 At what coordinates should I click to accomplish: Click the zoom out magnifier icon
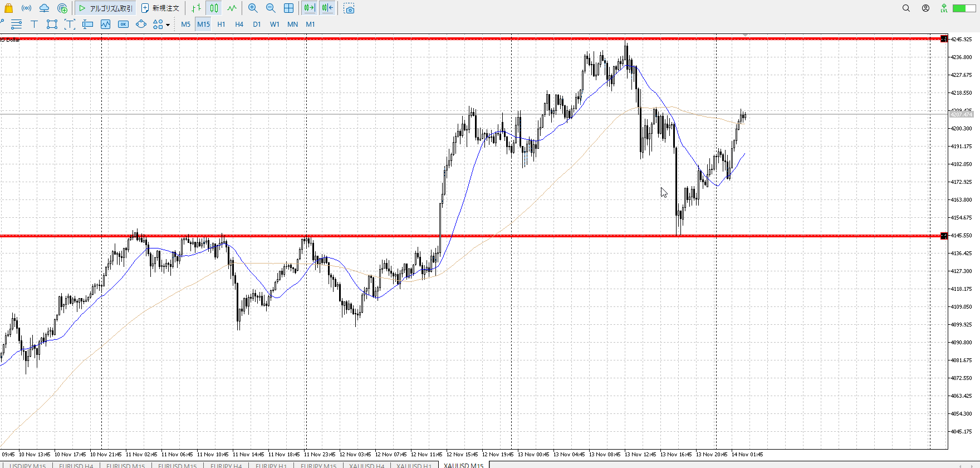[271, 8]
